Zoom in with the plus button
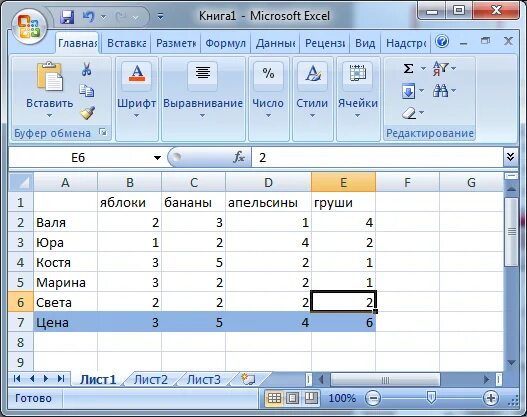Image resolution: width=527 pixels, height=417 pixels. pyautogui.click(x=490, y=398)
